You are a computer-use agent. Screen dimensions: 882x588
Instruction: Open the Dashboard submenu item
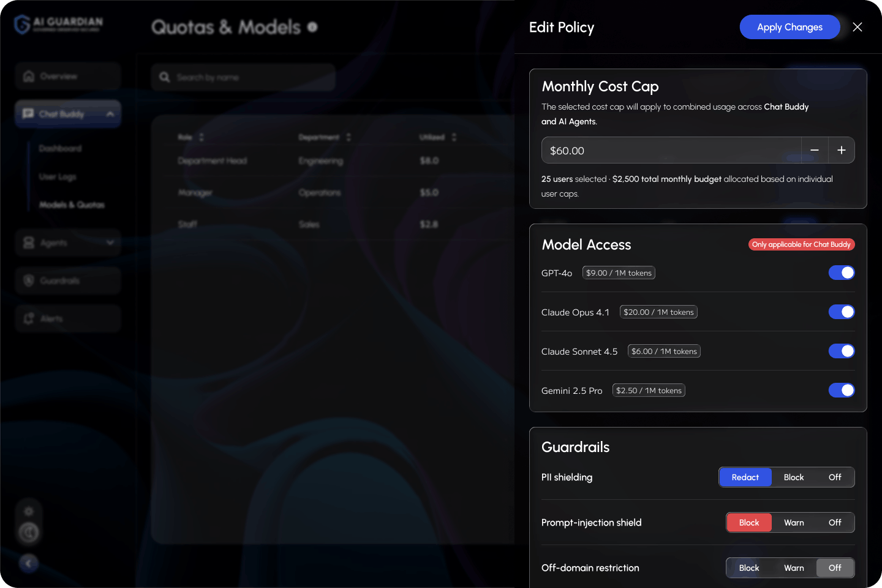point(60,148)
